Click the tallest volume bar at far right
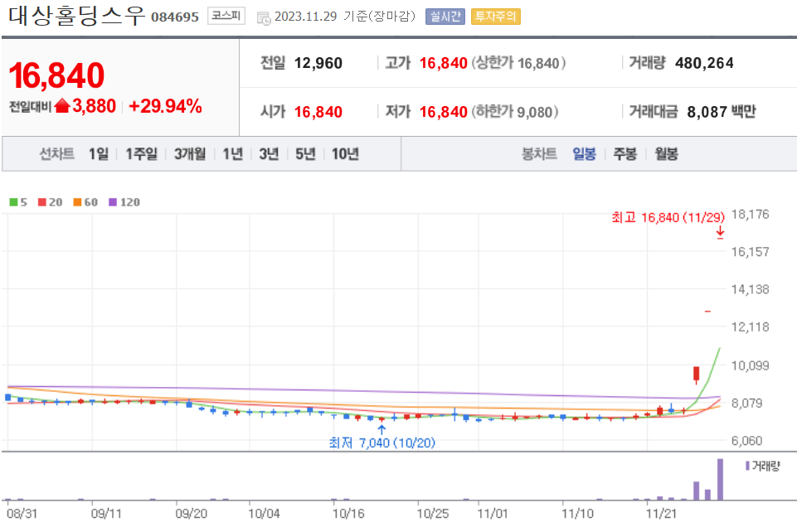 [720, 479]
